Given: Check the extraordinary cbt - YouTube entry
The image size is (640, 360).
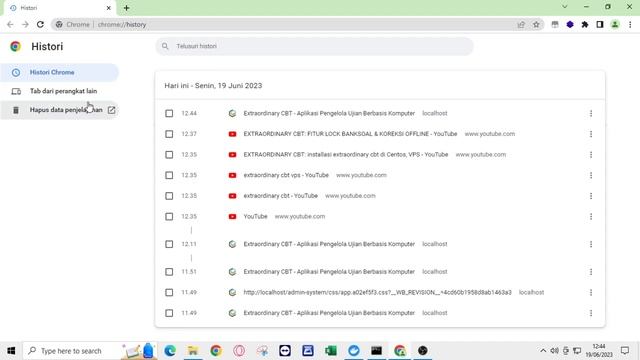Looking at the screenshot, I should (169, 196).
